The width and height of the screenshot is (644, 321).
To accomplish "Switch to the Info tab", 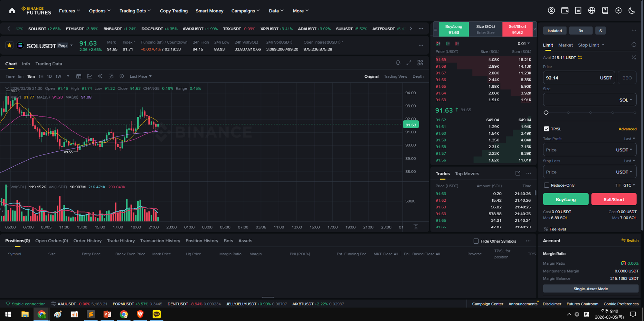I will [26, 64].
